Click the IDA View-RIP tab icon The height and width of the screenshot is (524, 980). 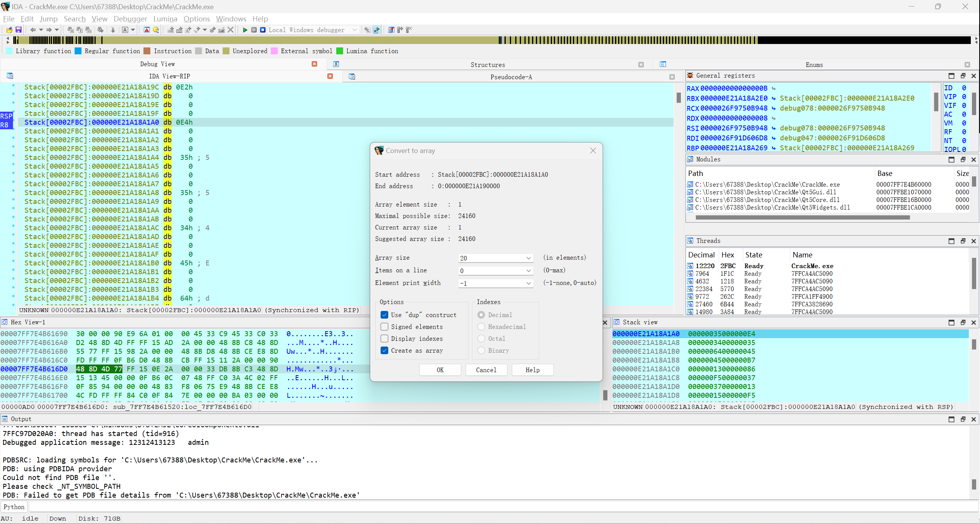coord(10,76)
